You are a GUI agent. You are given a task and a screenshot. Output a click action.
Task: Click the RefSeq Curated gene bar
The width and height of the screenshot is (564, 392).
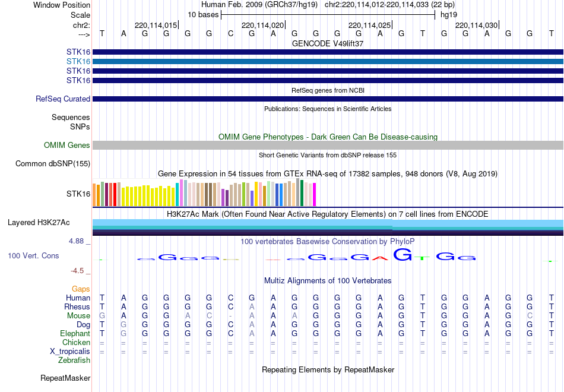pos(328,99)
